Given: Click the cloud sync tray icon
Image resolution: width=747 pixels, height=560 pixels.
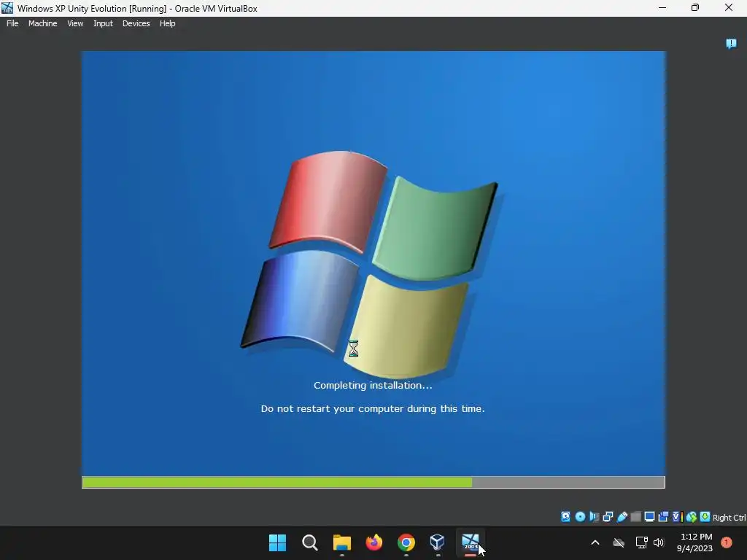Looking at the screenshot, I should coord(619,542).
